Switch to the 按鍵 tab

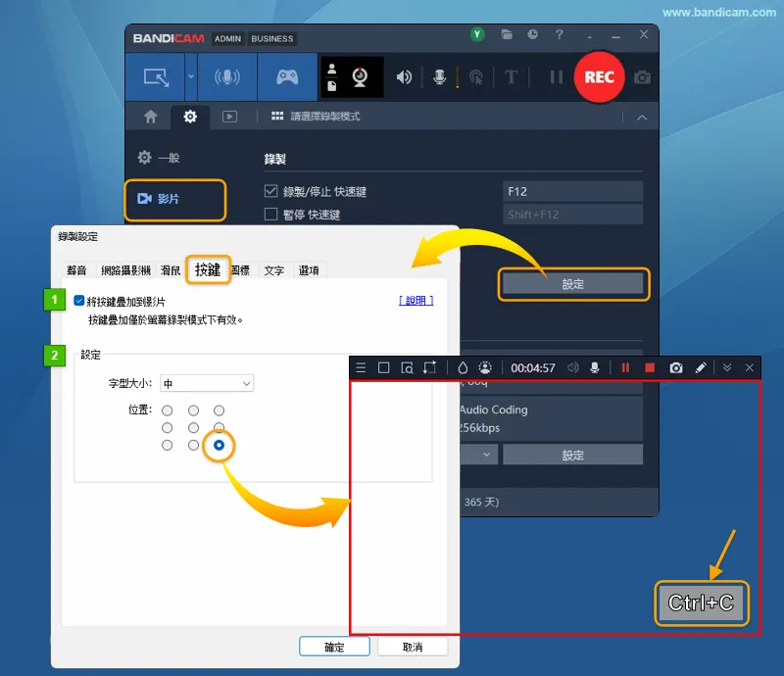click(208, 270)
